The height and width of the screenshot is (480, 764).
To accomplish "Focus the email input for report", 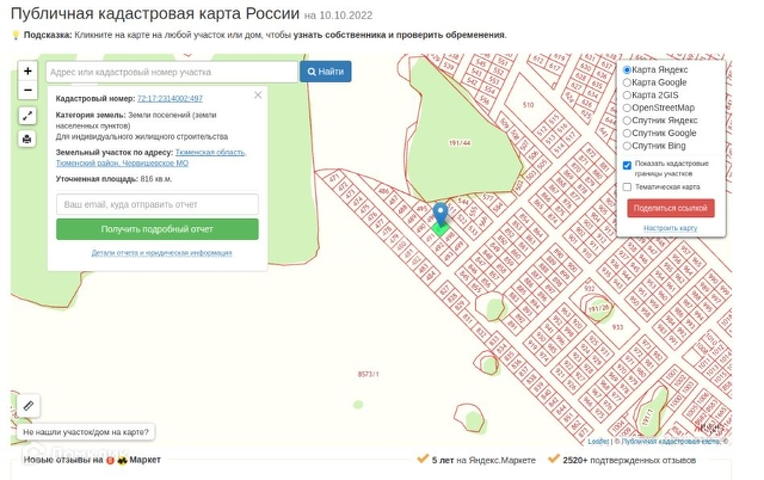I will coord(157,204).
